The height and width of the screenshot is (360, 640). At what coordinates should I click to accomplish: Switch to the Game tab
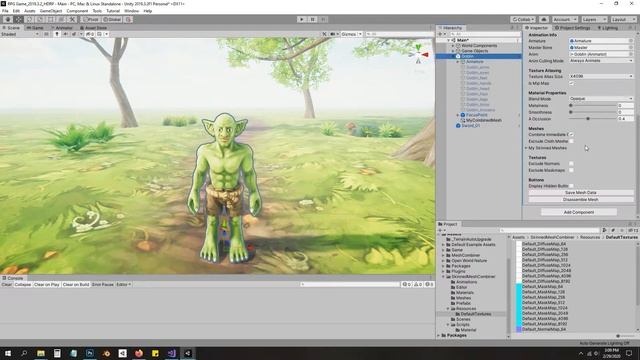coord(35,28)
